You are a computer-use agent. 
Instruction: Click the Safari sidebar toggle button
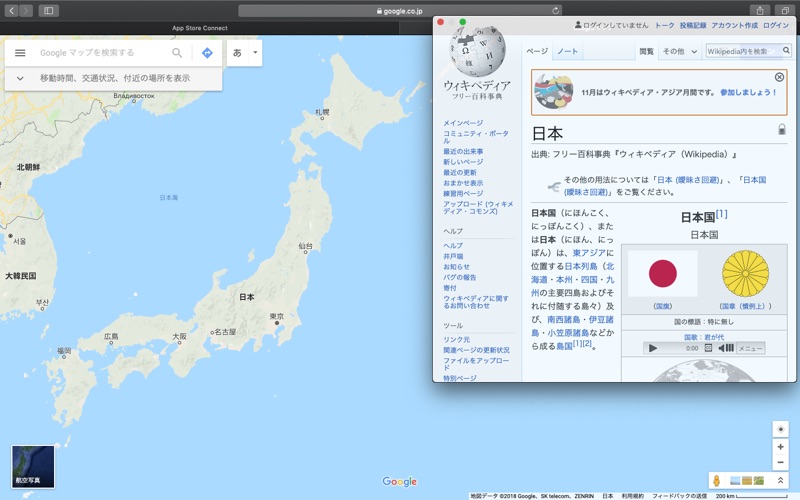click(x=48, y=10)
